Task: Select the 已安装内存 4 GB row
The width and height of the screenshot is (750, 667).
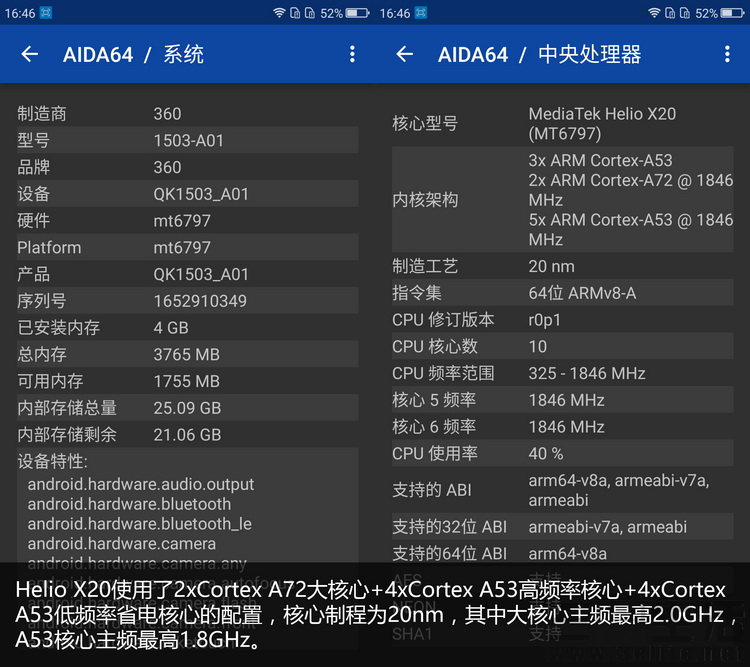Action: coord(187,328)
